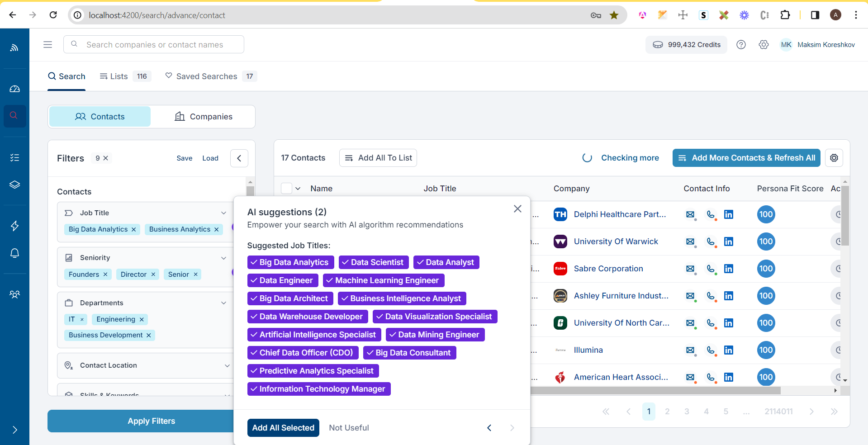868x445 pixels.
Task: Open the table settings gear icon
Action: pos(834,158)
